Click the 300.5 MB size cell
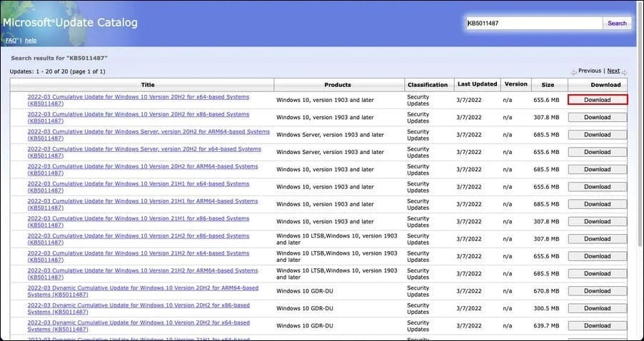644x341 pixels. click(x=546, y=309)
